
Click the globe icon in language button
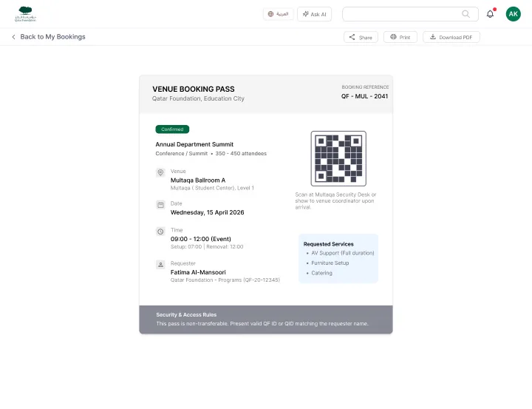(270, 14)
